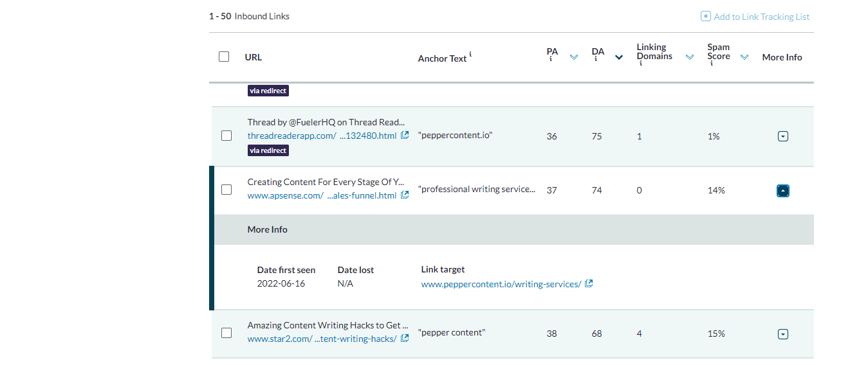Expand More Info for star2.com row
This screenshot has width=868, height=365.
point(782,334)
